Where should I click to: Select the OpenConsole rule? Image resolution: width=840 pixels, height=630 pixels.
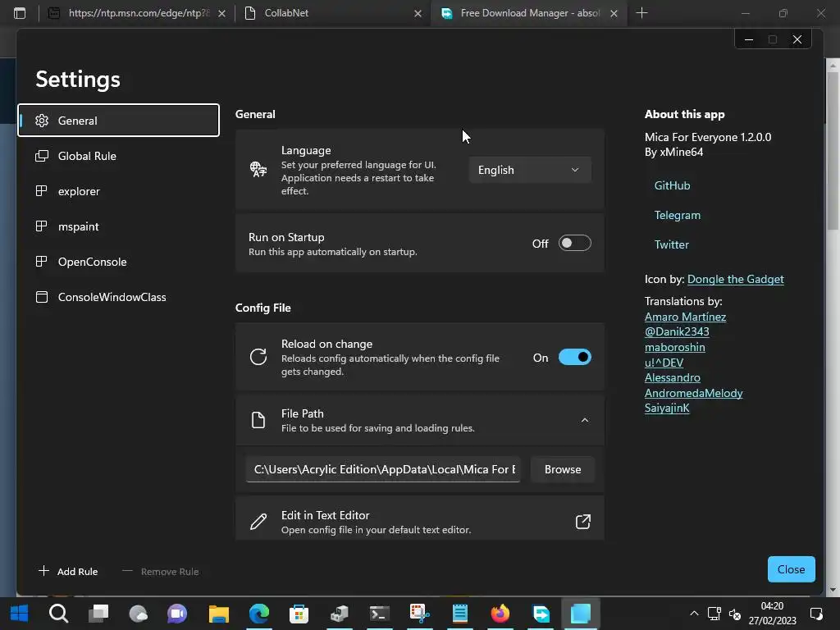[118, 262]
